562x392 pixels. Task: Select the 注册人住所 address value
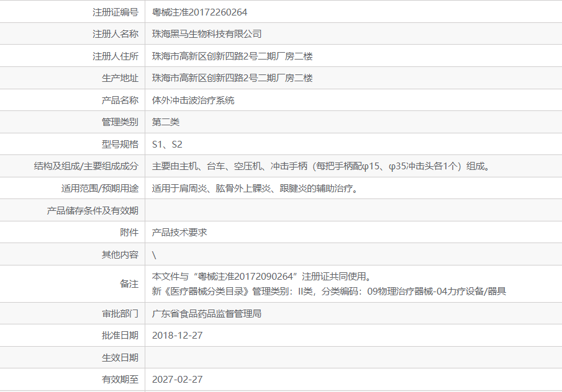(x=232, y=56)
